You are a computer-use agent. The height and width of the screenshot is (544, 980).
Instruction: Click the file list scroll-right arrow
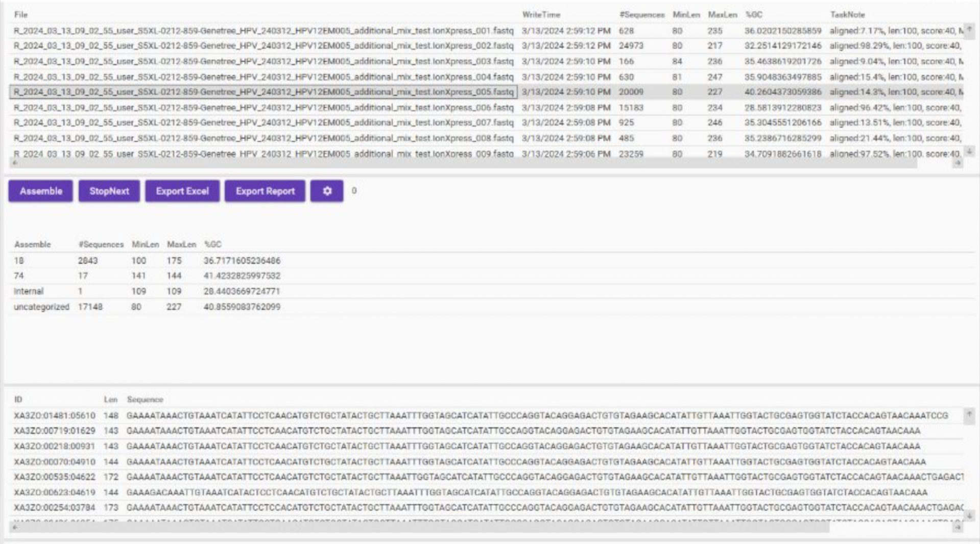(958, 163)
